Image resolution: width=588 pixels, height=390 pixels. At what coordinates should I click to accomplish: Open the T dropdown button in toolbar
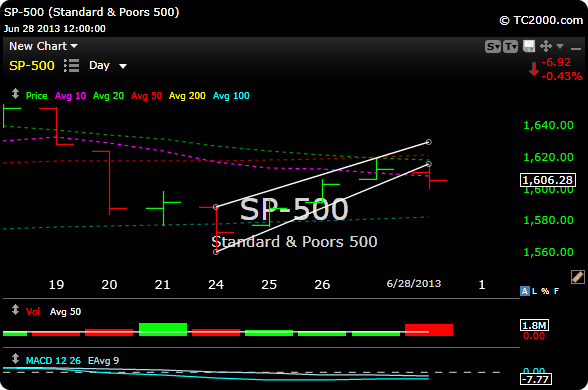point(510,46)
